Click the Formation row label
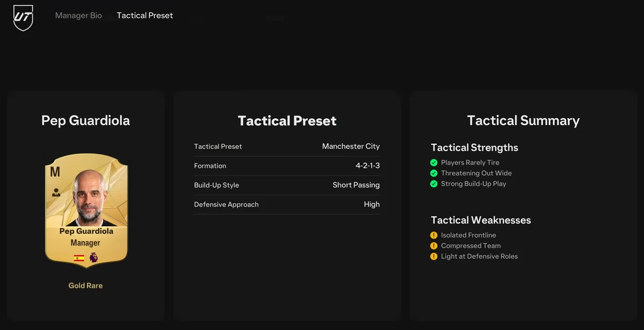This screenshot has height=330, width=644. click(210, 166)
